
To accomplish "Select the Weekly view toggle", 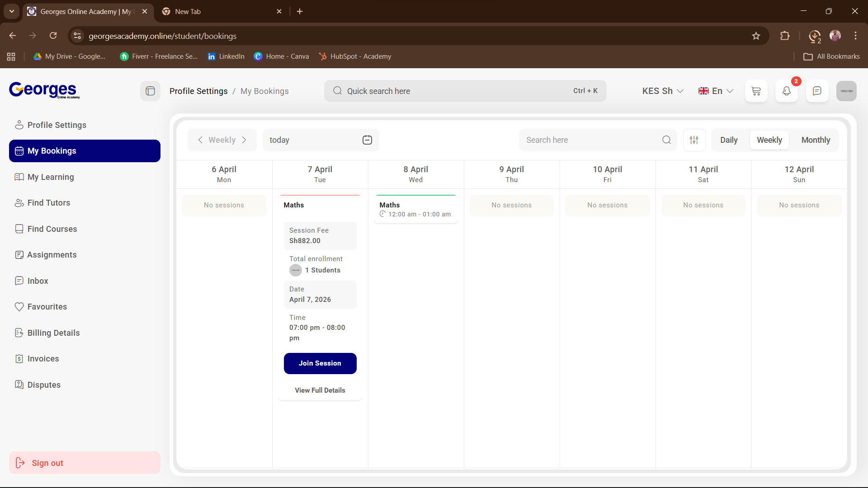I will [x=769, y=140].
